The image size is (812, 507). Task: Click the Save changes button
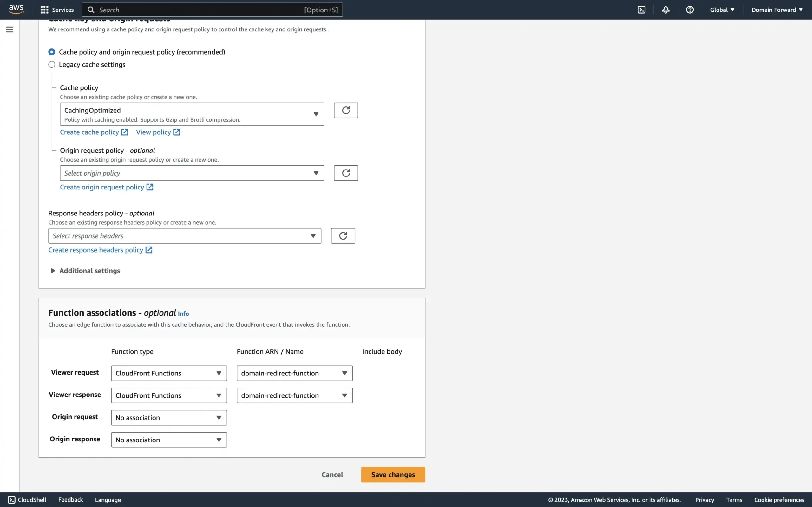[393, 474]
